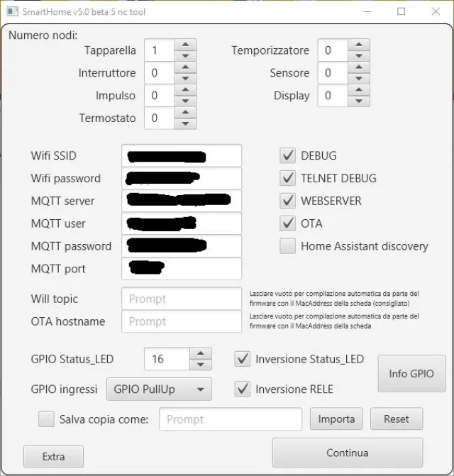Increase Termostato node count
Viewport: 454px width, 476px height.
(x=185, y=113)
